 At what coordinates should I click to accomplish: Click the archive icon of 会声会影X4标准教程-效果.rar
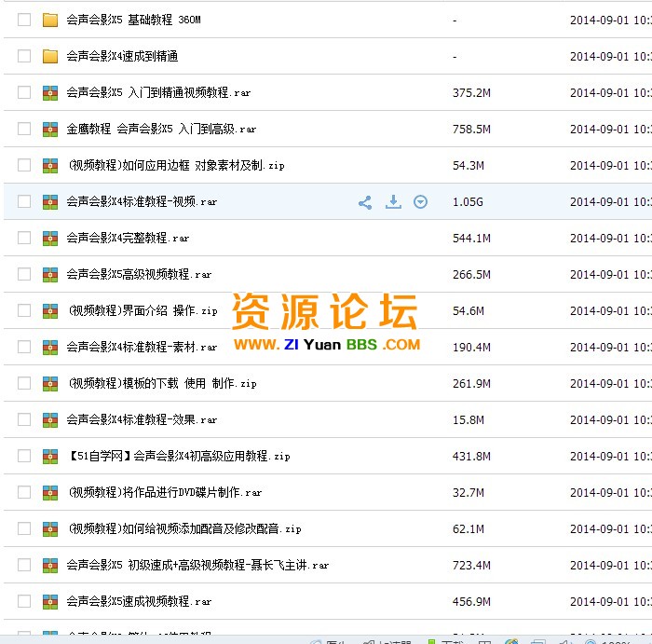(x=50, y=419)
